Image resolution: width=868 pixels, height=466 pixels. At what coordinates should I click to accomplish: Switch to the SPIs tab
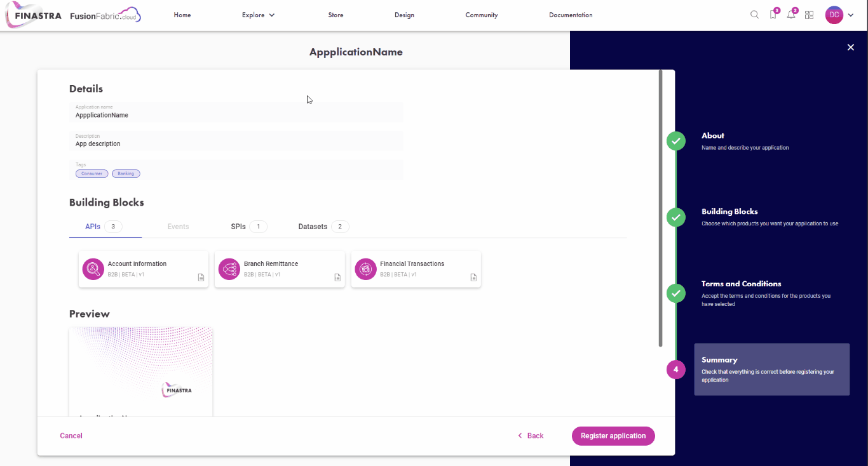[x=248, y=227]
